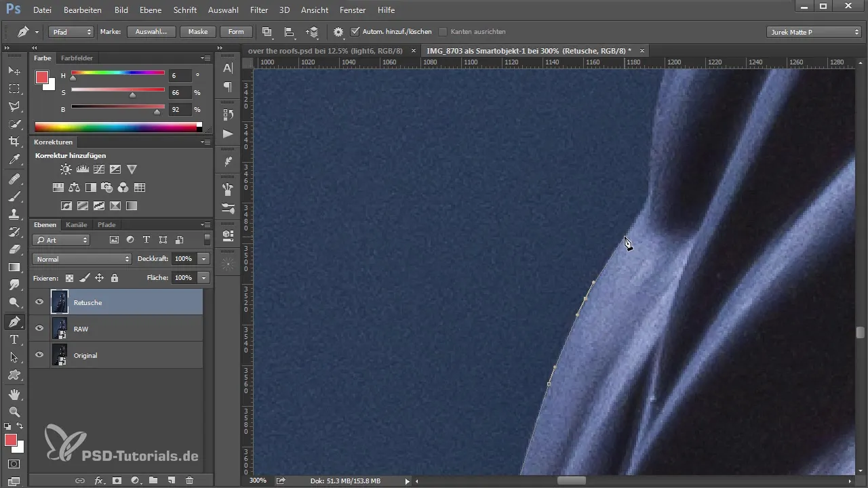Select the Path Selection tool

click(x=14, y=357)
